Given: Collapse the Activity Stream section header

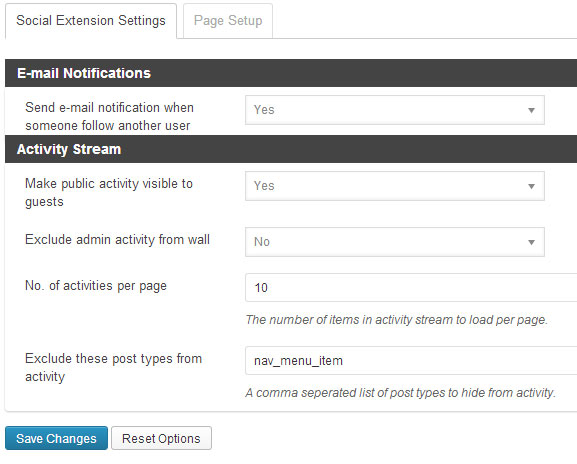Looking at the screenshot, I should (x=291, y=149).
